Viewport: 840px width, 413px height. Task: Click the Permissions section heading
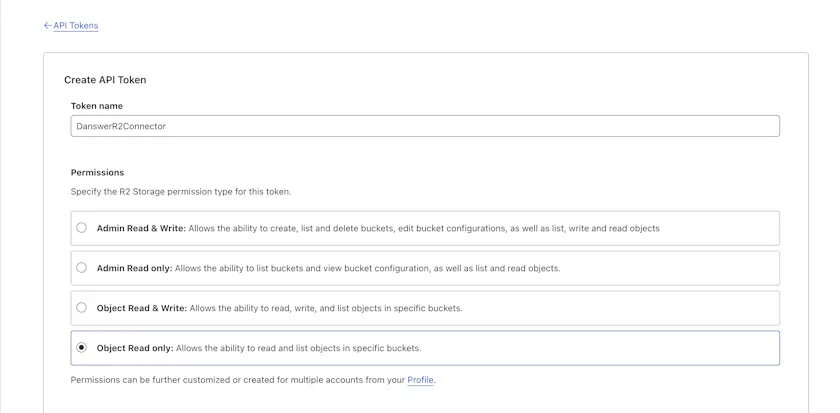coord(97,172)
